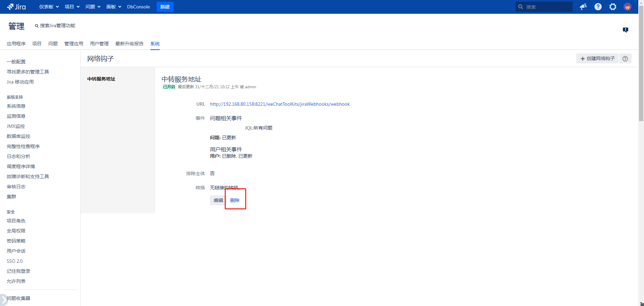Click 编辑 to edit the webhook

[218, 200]
